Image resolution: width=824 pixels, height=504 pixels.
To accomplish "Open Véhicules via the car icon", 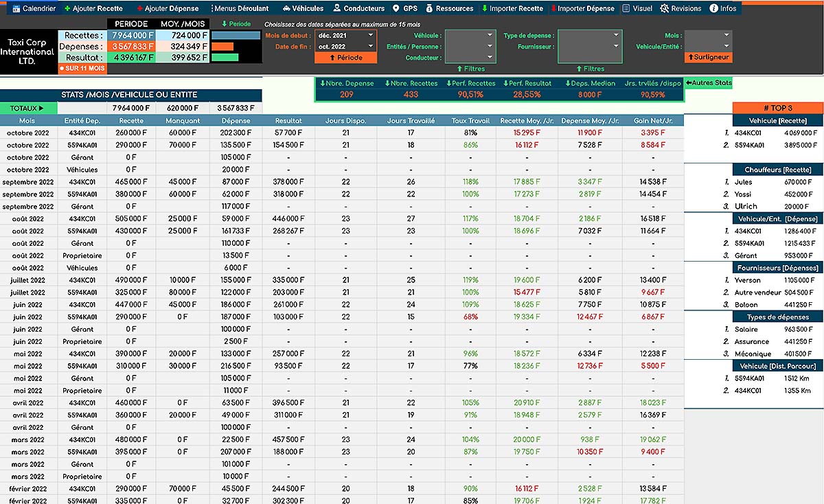I will 286,8.
